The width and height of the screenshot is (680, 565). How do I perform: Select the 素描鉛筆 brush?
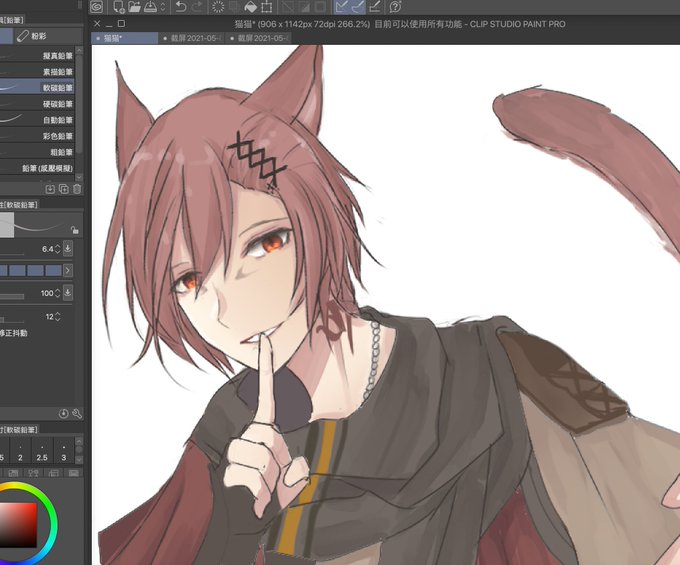(x=37, y=72)
